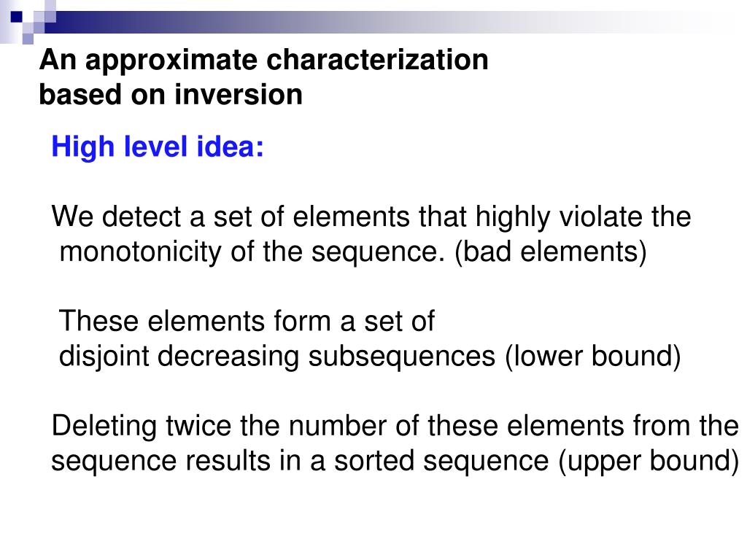Click the '(bad elements)' parenthetical
Viewport: 747px width, 560px height.
point(551,252)
